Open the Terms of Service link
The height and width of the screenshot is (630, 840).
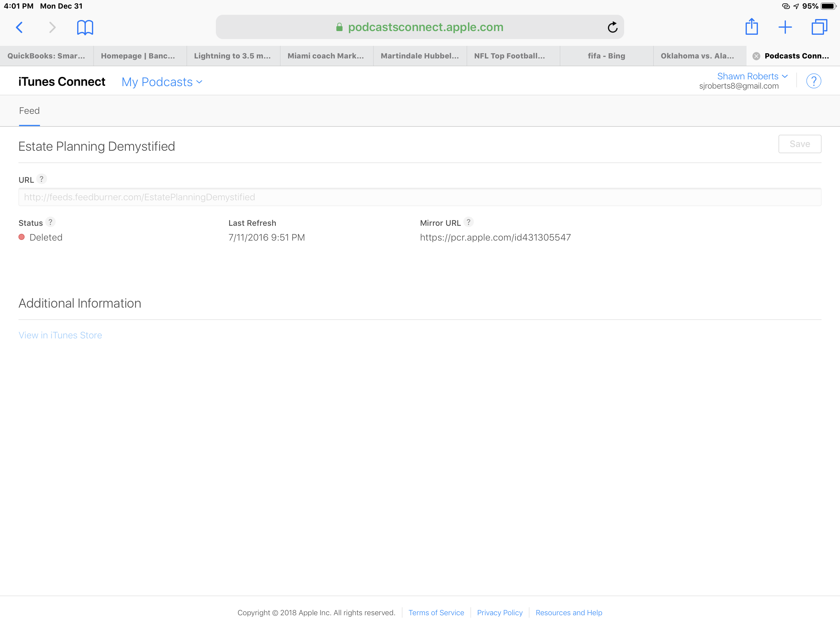(436, 612)
